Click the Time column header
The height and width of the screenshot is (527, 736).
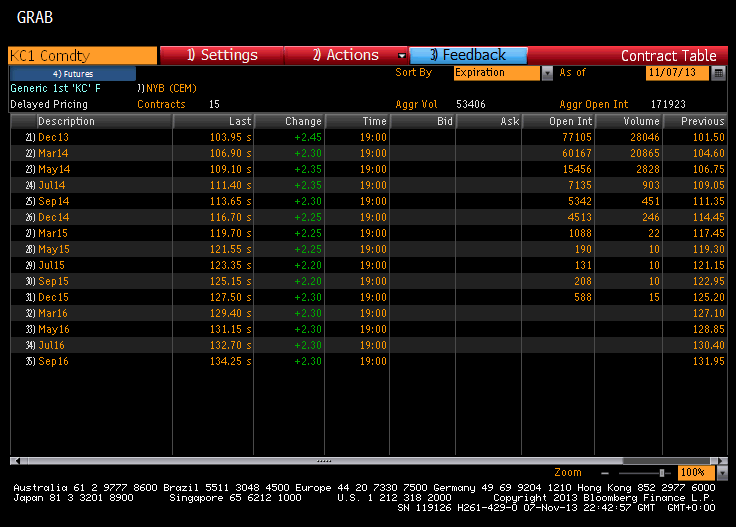click(x=357, y=122)
